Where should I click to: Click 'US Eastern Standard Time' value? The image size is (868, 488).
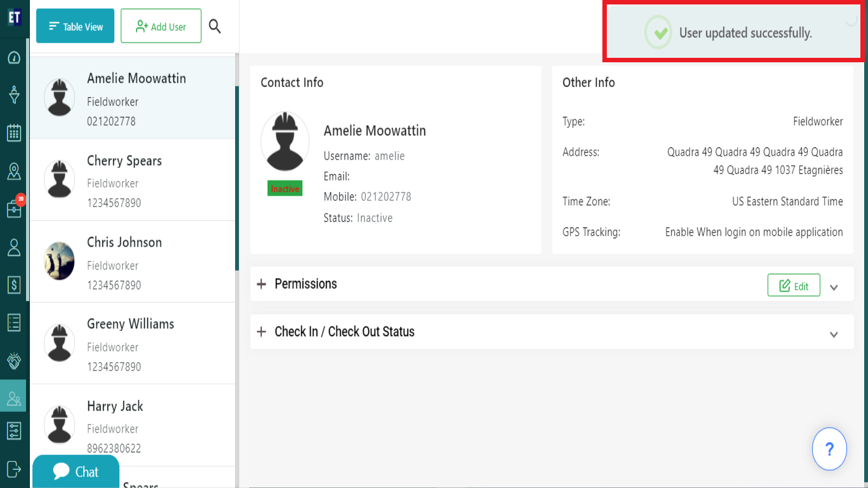(x=787, y=201)
